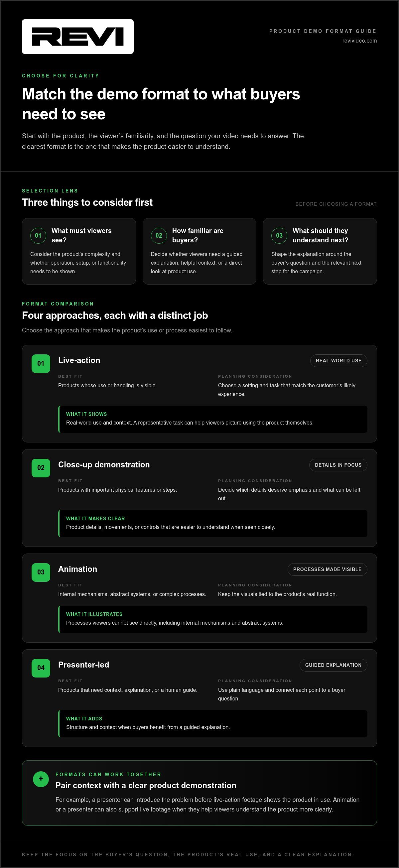
Task: Open the How familiar are buyers card
Action: (199, 251)
